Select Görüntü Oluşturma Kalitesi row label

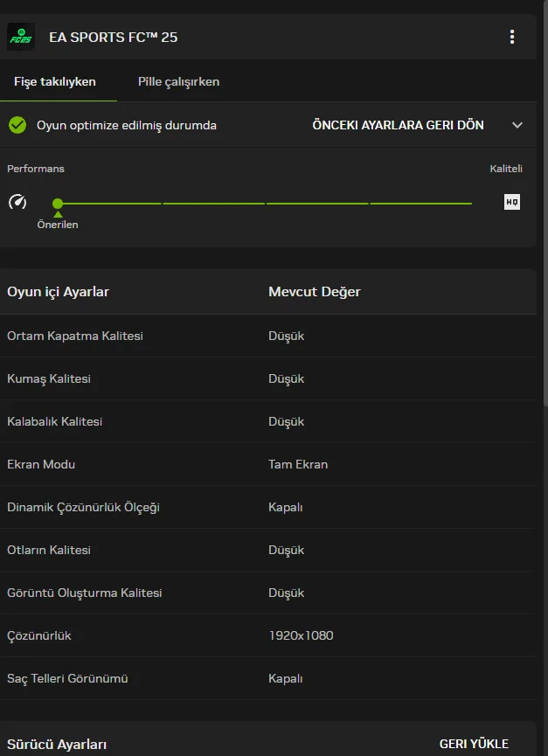pos(85,593)
